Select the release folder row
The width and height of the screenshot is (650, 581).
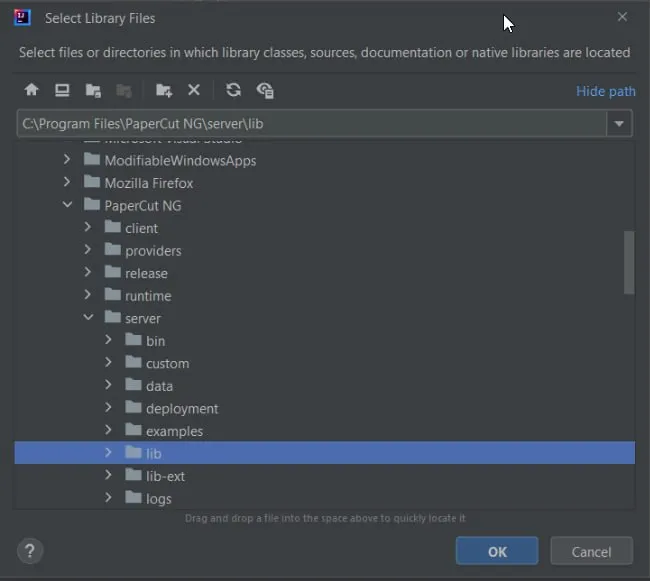pyautogui.click(x=325, y=273)
